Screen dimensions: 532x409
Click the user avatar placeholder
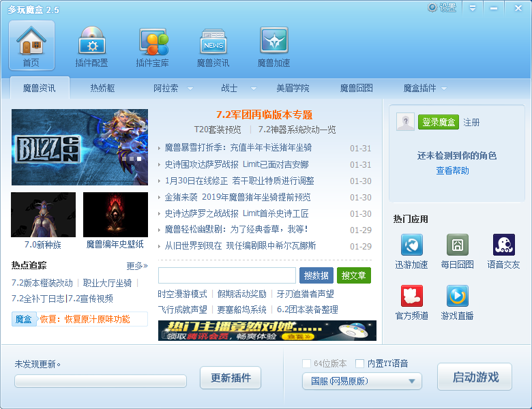pos(405,122)
